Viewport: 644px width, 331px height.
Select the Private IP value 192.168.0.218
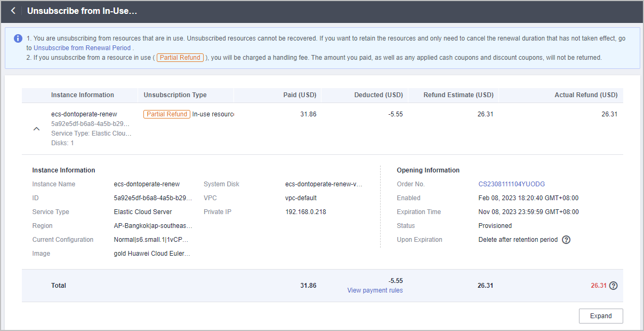pyautogui.click(x=305, y=212)
